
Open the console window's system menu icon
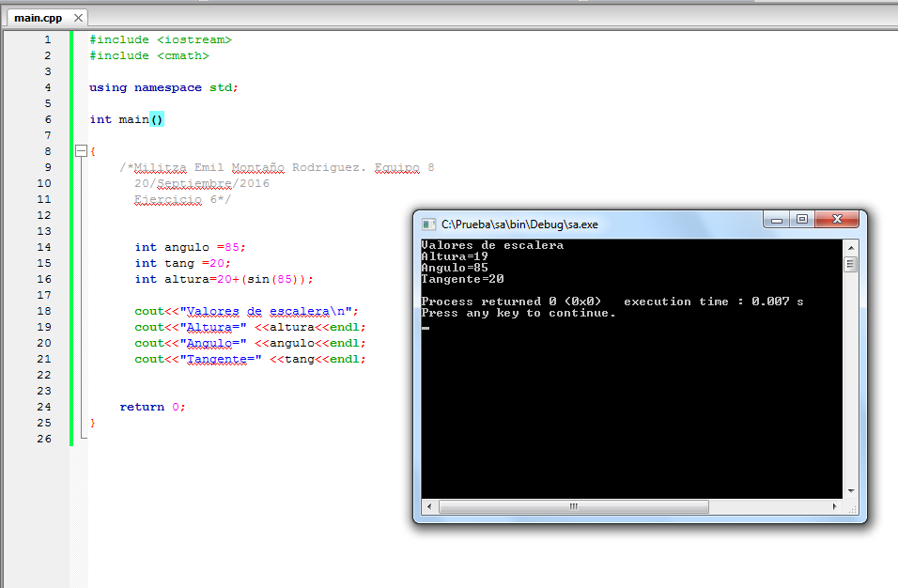pyautogui.click(x=428, y=224)
